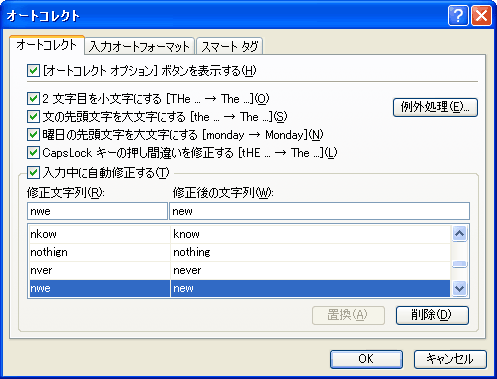The image size is (497, 379).
Task: Click the キャンセル button
Action: tap(450, 359)
